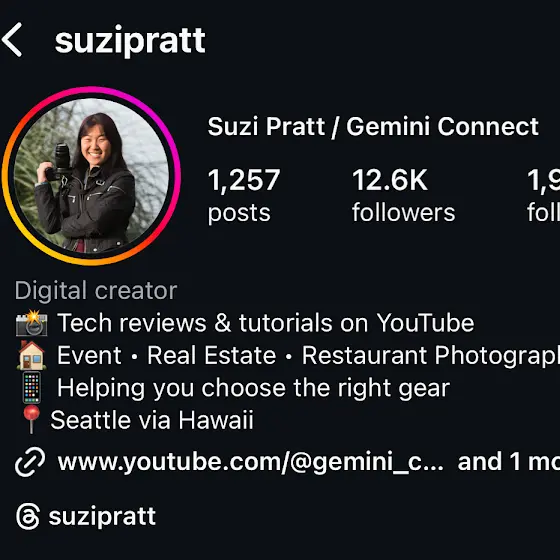Screen dimensions: 560x560
Task: Click the house emoji in bio
Action: [31, 355]
